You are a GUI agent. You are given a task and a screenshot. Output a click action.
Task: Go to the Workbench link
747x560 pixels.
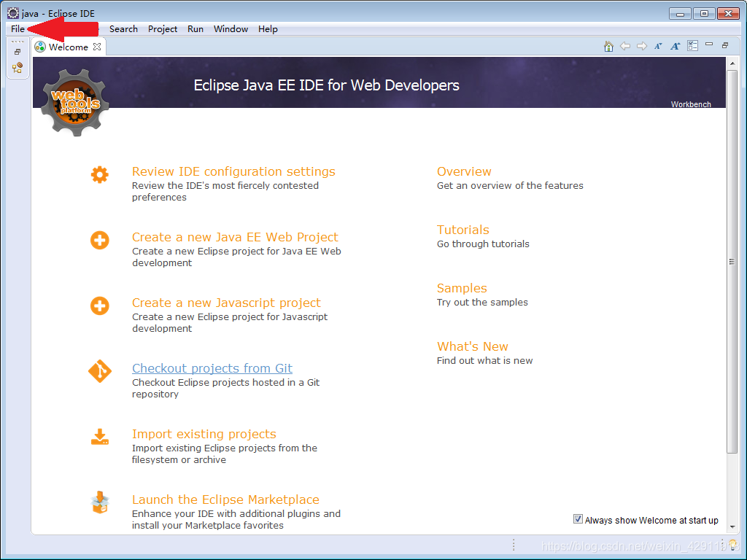691,104
